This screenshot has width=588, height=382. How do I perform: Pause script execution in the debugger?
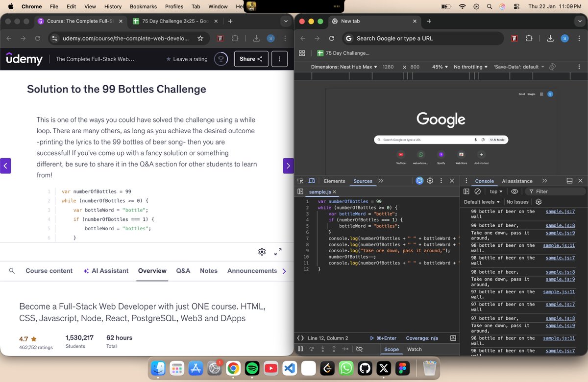300,349
